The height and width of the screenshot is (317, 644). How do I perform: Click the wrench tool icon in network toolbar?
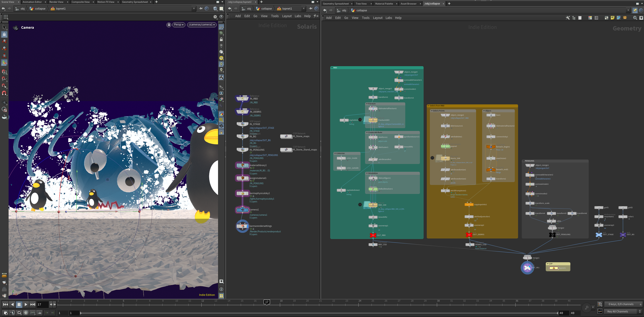point(568,18)
